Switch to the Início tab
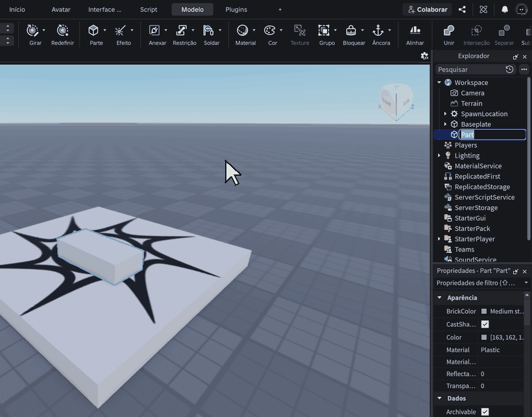 pyautogui.click(x=17, y=10)
